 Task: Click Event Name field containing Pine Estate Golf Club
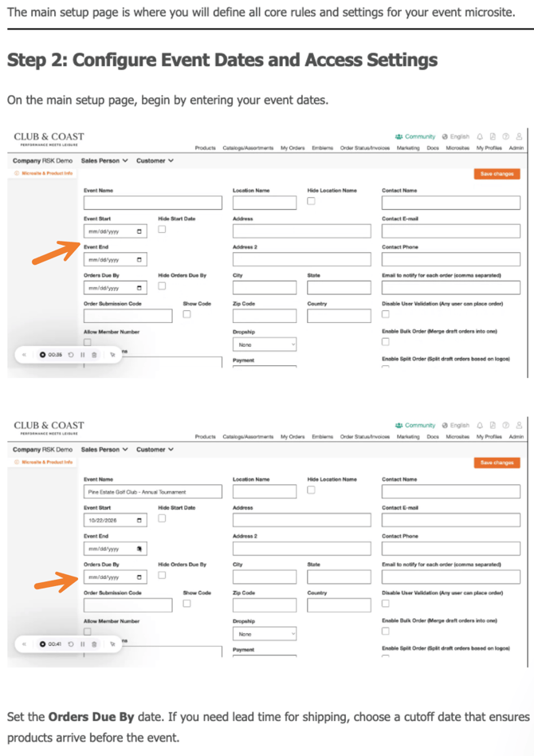pos(152,492)
